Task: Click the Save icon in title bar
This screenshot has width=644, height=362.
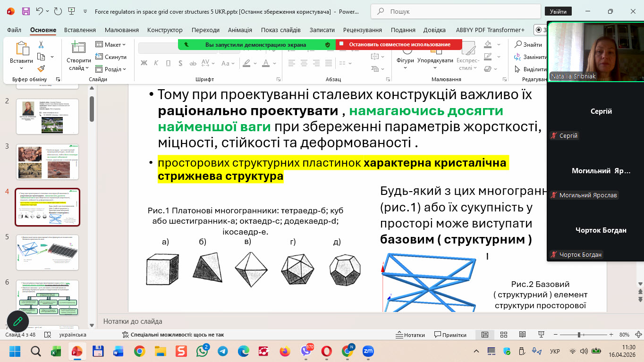Action: [25, 11]
